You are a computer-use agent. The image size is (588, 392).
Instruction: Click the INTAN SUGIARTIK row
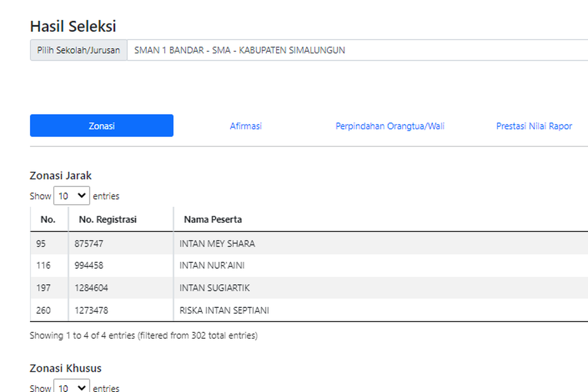point(214,288)
